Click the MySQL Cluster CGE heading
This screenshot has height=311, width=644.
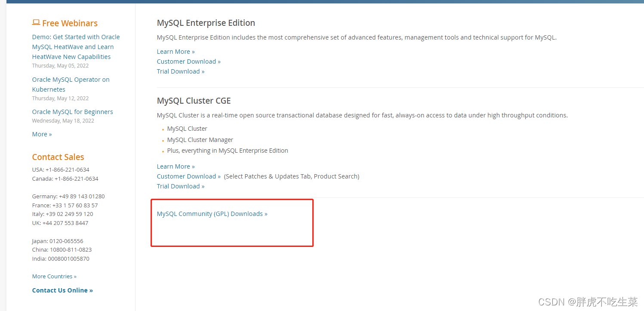(194, 100)
